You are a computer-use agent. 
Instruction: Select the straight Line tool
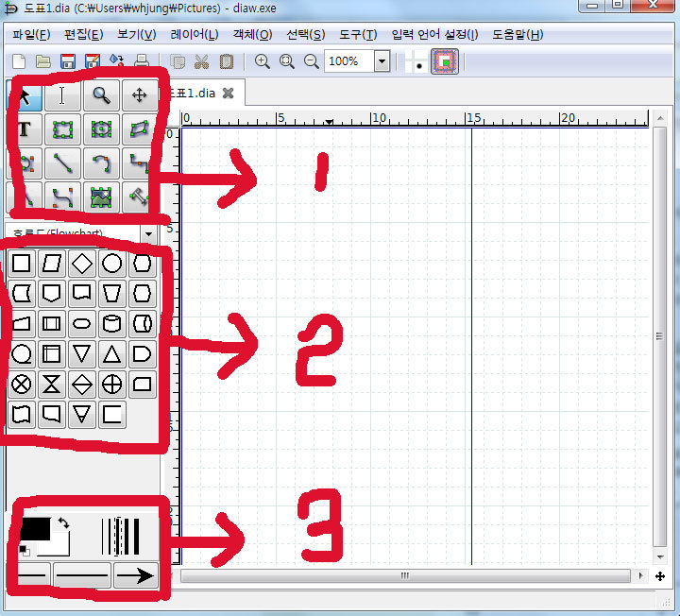click(62, 163)
